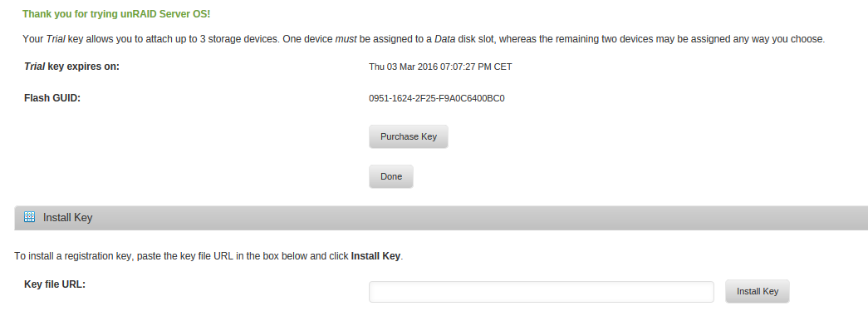Click the green Thank you for trying heading
Viewport: 868px width, 331px height.
116,14
